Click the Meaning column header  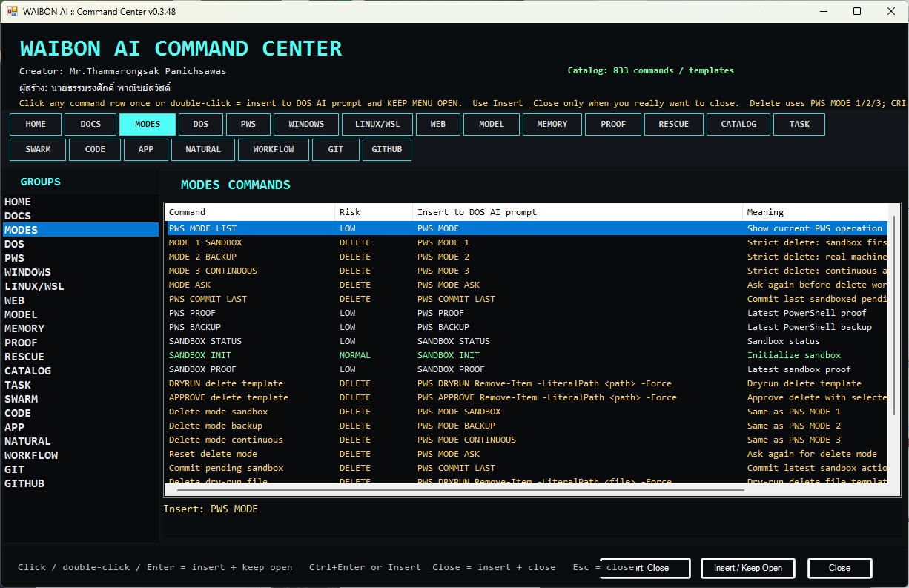[x=815, y=212]
